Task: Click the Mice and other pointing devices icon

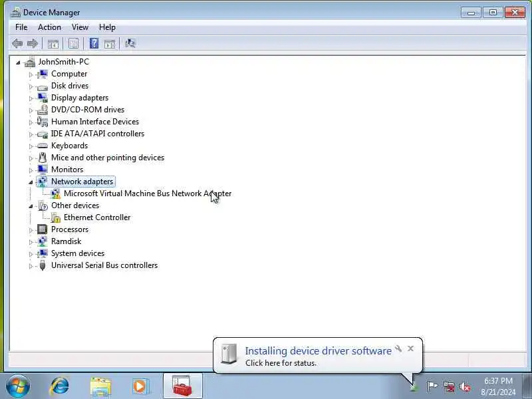Action: coord(43,158)
